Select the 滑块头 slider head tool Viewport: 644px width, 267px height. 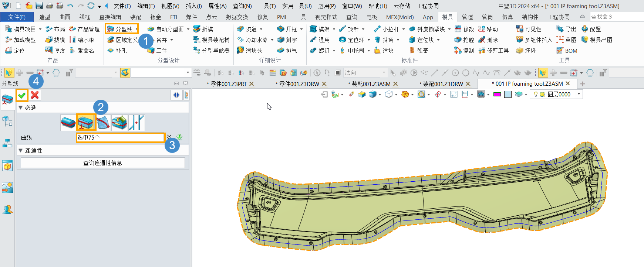point(250,50)
